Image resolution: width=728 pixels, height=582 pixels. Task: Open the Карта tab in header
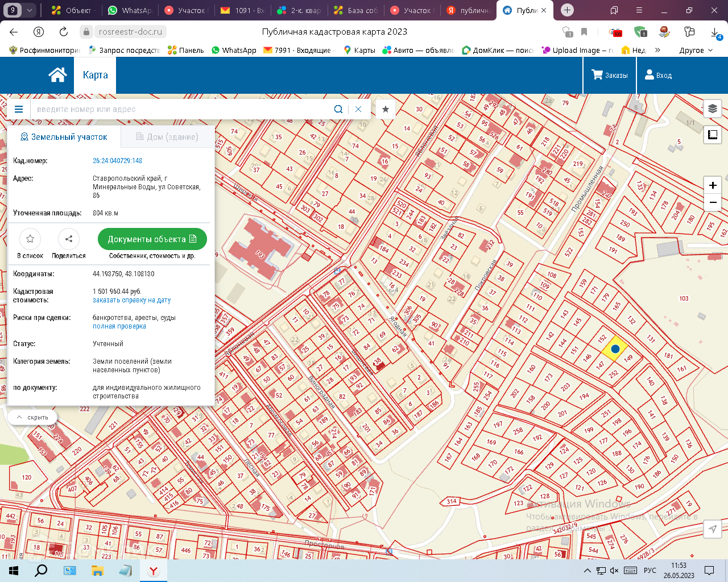click(x=95, y=75)
